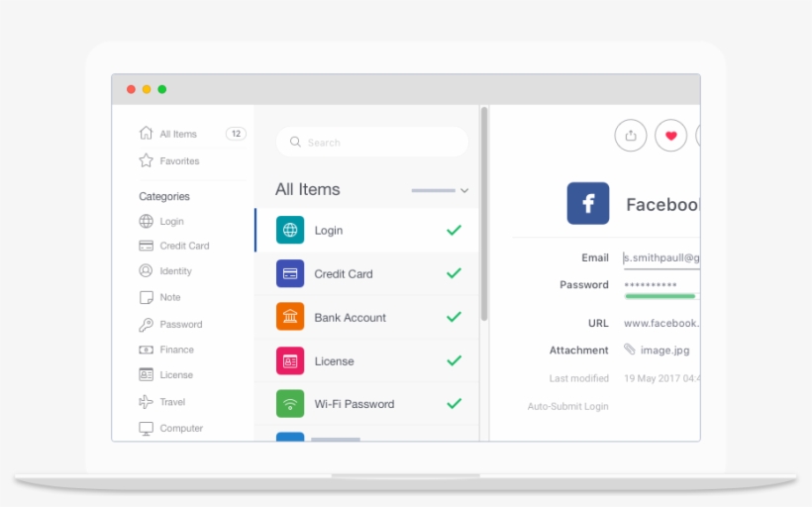Toggle the checkmark on Bank Account row
Viewport: 812px width, 507px height.
tap(454, 317)
